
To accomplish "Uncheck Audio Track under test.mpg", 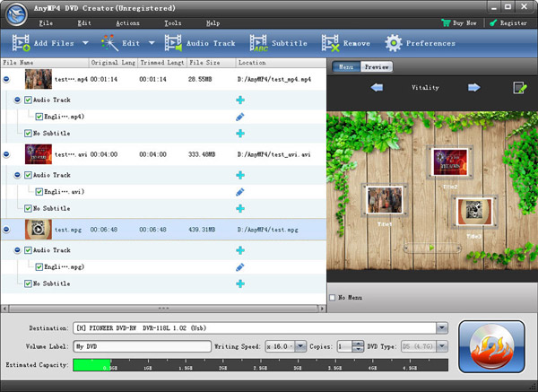I will [28, 250].
